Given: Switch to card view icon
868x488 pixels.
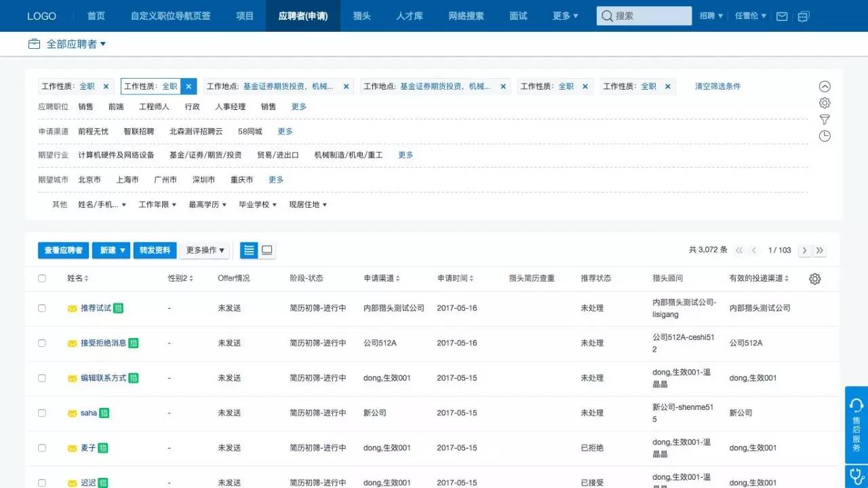Looking at the screenshot, I should 267,250.
